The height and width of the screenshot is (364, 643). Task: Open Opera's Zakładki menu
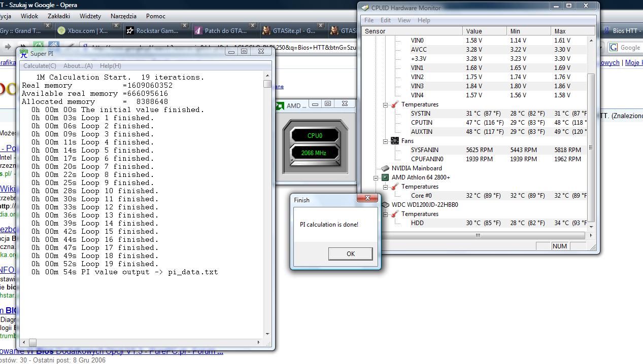pyautogui.click(x=59, y=16)
